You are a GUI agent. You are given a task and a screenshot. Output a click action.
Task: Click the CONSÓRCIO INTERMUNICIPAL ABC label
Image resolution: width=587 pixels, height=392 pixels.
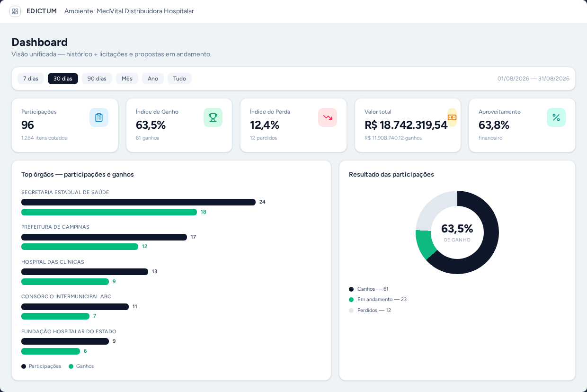click(x=66, y=296)
